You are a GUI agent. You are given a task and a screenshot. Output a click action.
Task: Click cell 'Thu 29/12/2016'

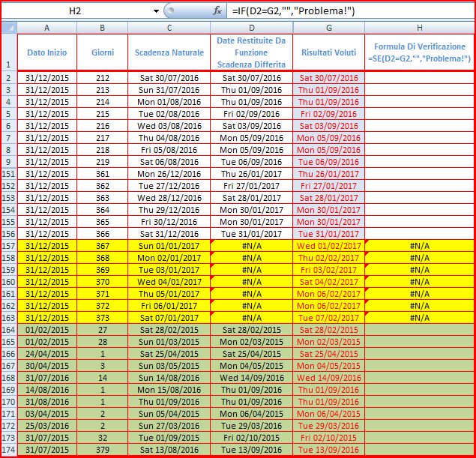click(169, 210)
